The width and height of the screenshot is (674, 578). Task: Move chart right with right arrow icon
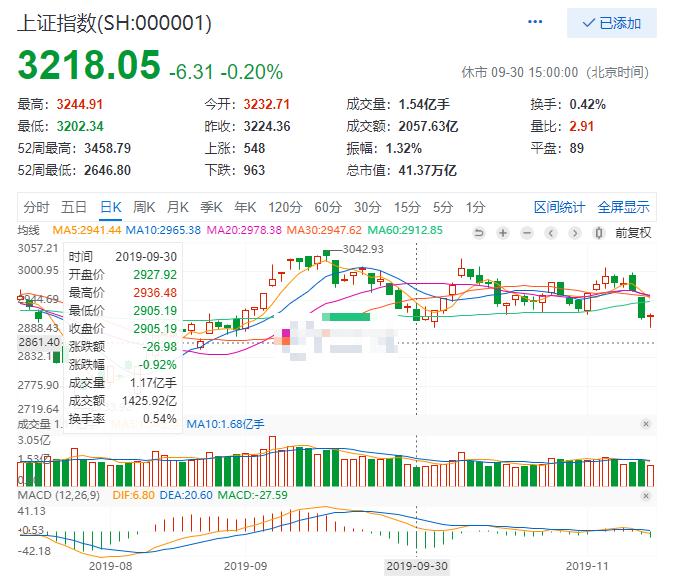[x=574, y=233]
